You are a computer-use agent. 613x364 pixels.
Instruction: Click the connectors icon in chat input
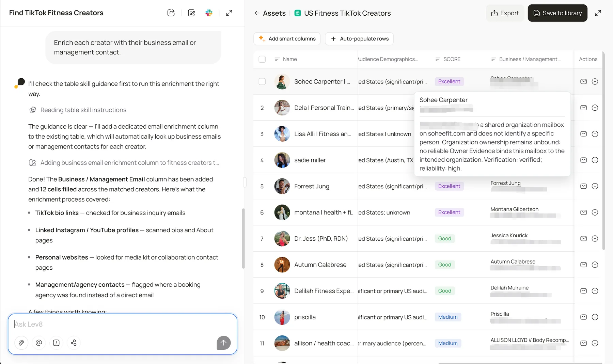(x=74, y=343)
